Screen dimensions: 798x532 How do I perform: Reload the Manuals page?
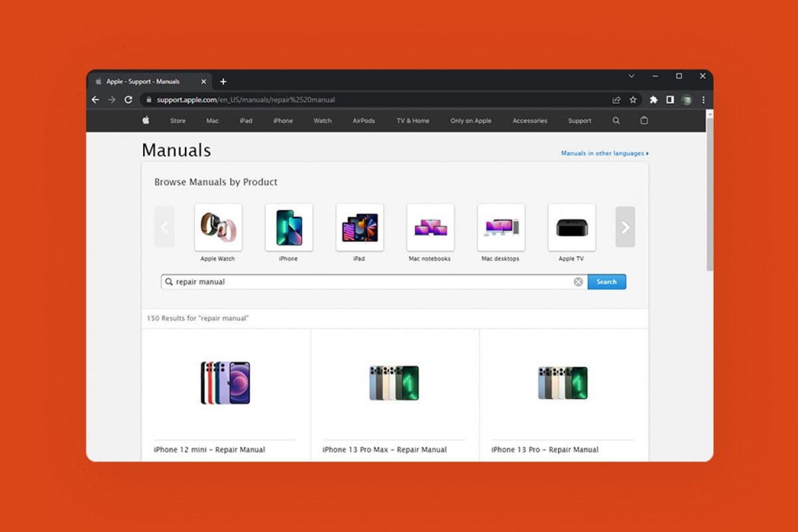128,99
